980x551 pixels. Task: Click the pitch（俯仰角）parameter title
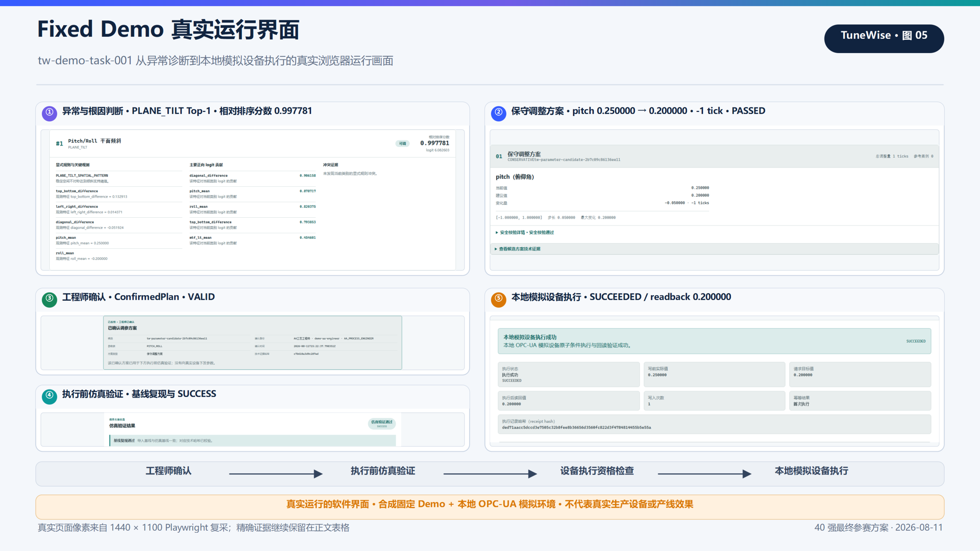point(515,177)
